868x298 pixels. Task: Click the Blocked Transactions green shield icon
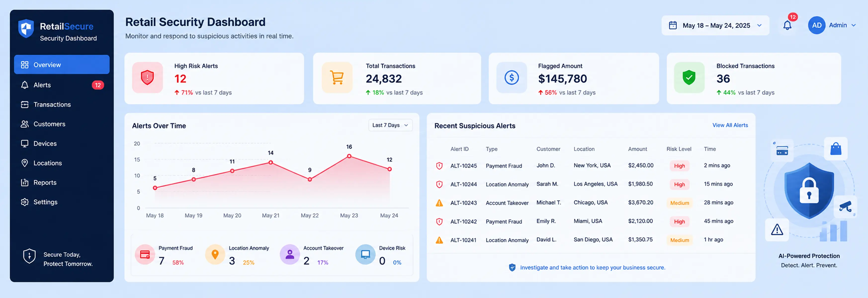[689, 77]
